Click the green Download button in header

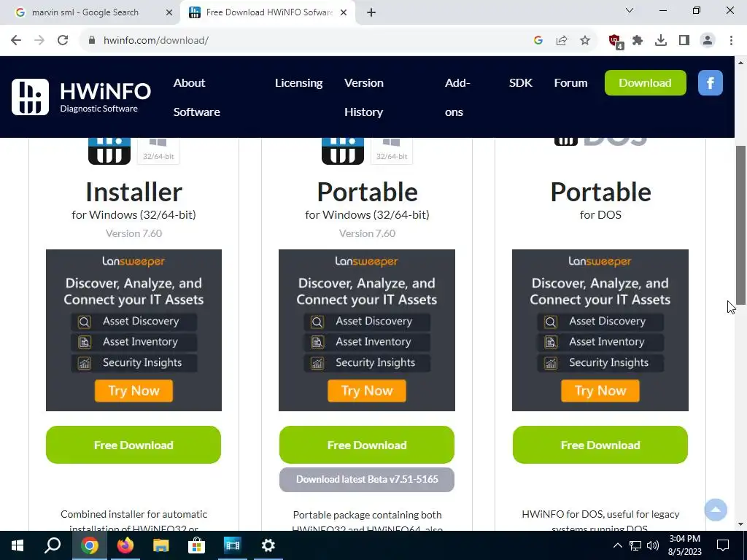pyautogui.click(x=645, y=83)
